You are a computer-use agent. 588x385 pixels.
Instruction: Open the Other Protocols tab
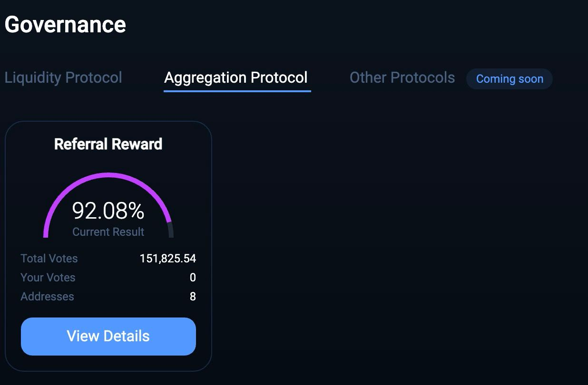tap(402, 77)
